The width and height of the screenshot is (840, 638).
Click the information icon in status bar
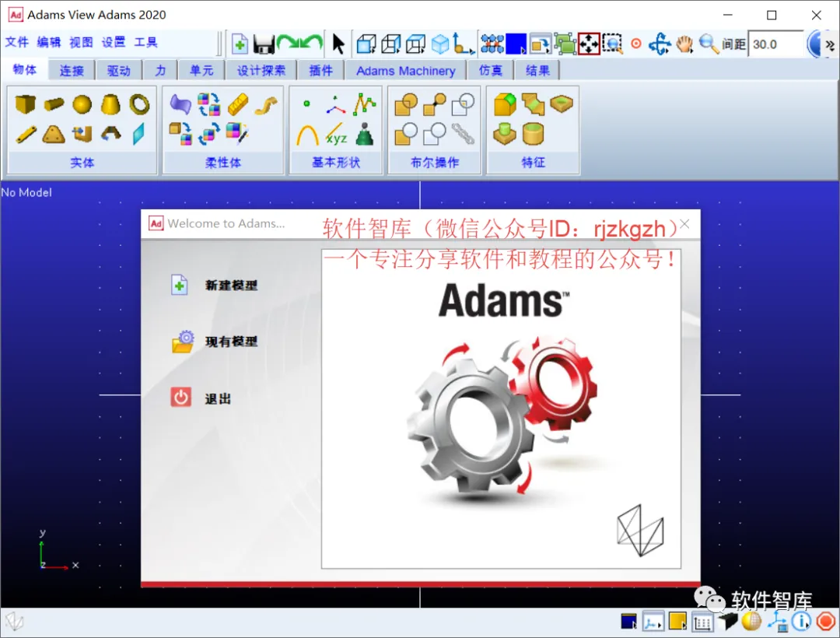tap(801, 622)
